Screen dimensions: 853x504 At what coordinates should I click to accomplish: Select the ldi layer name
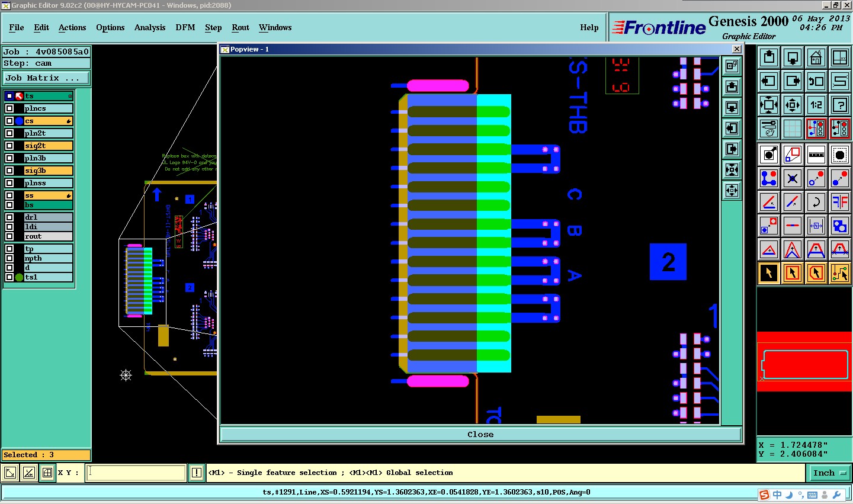48,227
